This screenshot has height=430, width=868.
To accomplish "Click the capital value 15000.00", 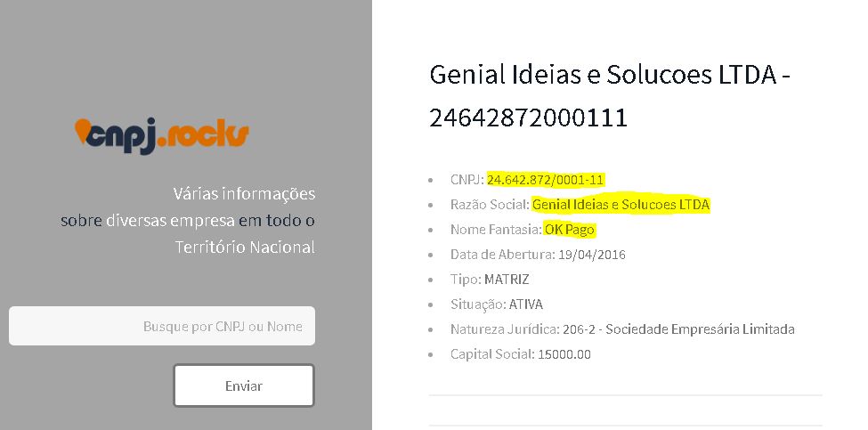I will pos(564,354).
